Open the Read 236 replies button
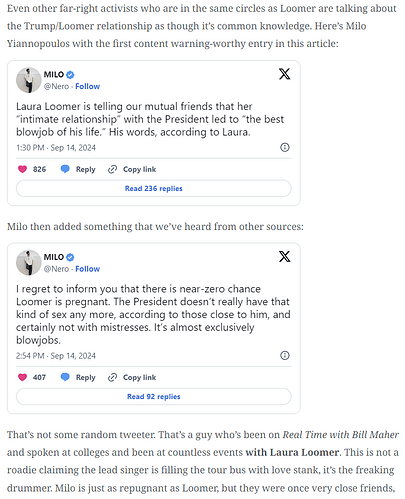 tap(154, 188)
